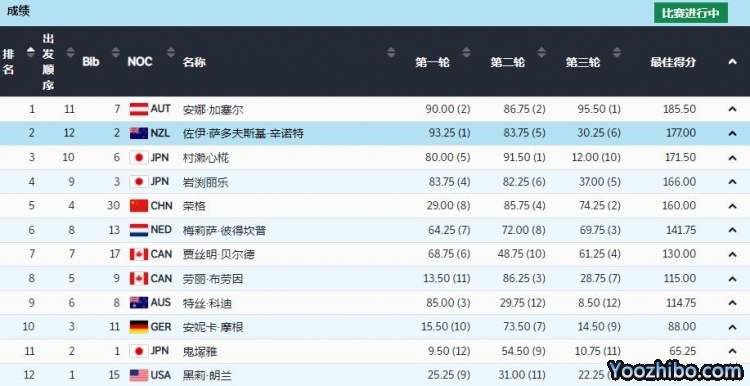750x386 pixels.
Task: Click the Austria flag in first row
Action: click(139, 110)
